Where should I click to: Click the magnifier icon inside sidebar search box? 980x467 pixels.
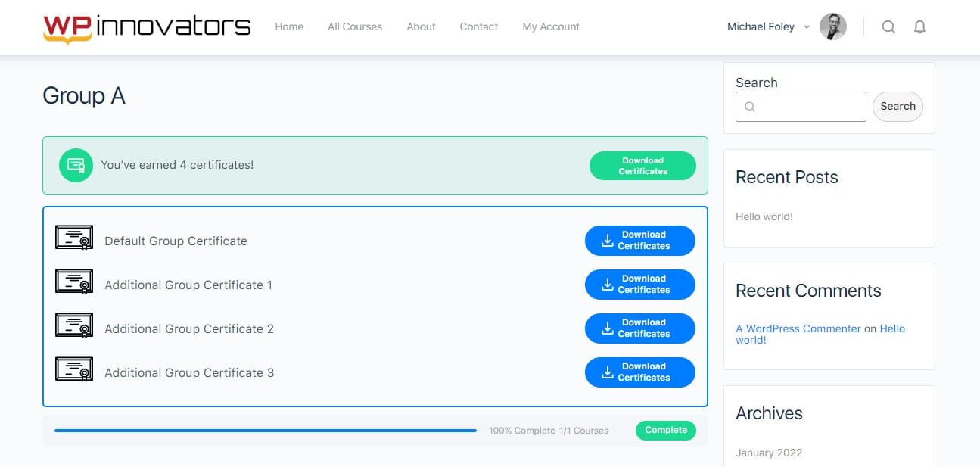tap(750, 107)
